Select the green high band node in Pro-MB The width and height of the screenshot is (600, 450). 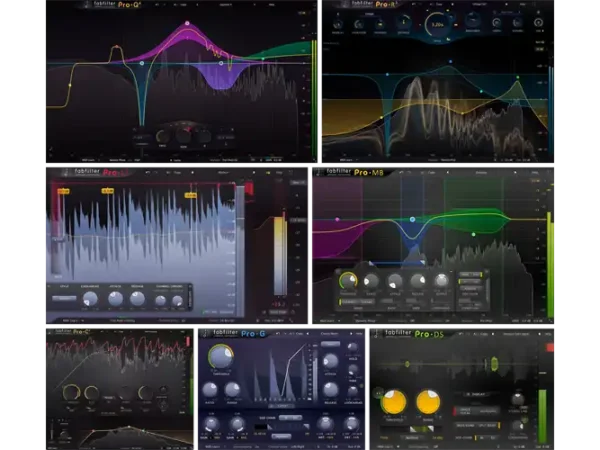click(473, 234)
